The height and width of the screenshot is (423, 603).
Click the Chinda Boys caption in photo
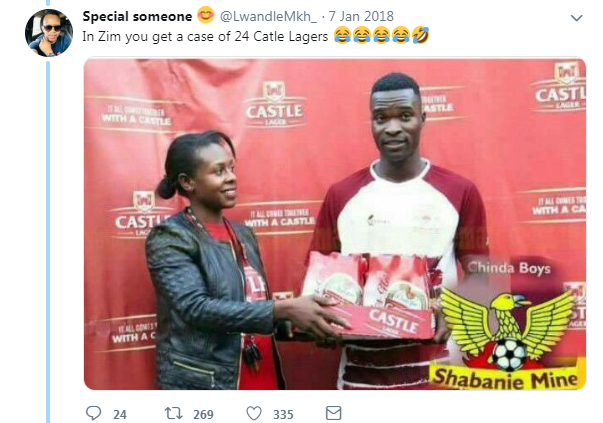(x=509, y=268)
